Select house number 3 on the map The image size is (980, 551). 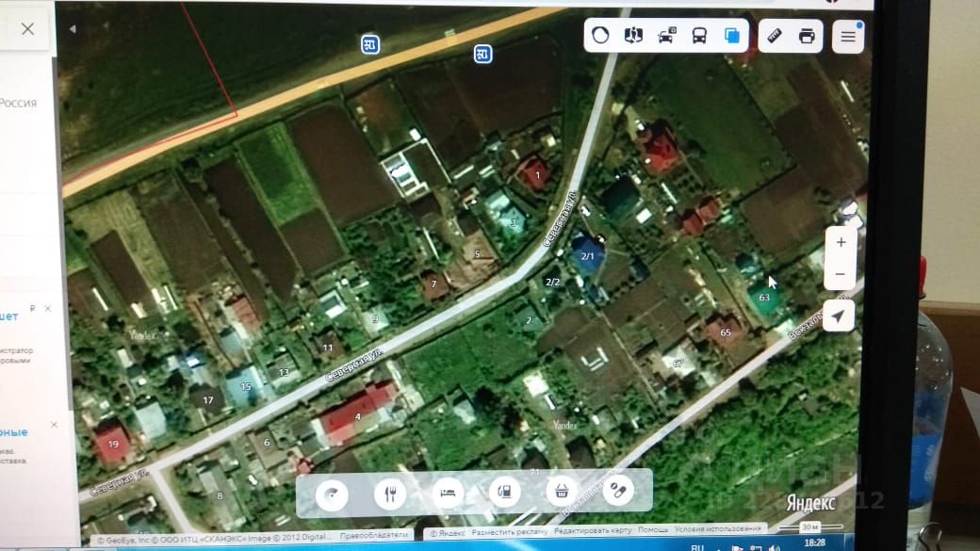514,222
